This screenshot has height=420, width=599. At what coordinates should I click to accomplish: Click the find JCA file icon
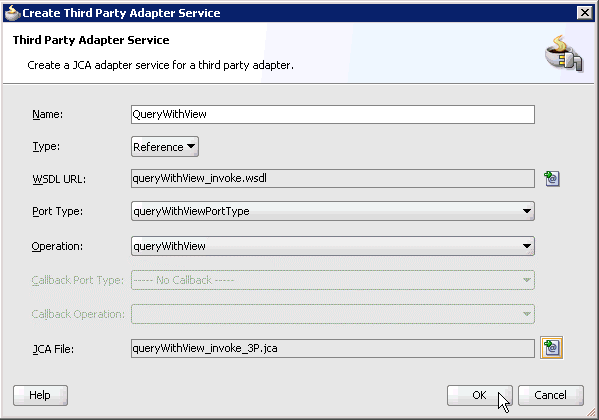pyautogui.click(x=551, y=348)
